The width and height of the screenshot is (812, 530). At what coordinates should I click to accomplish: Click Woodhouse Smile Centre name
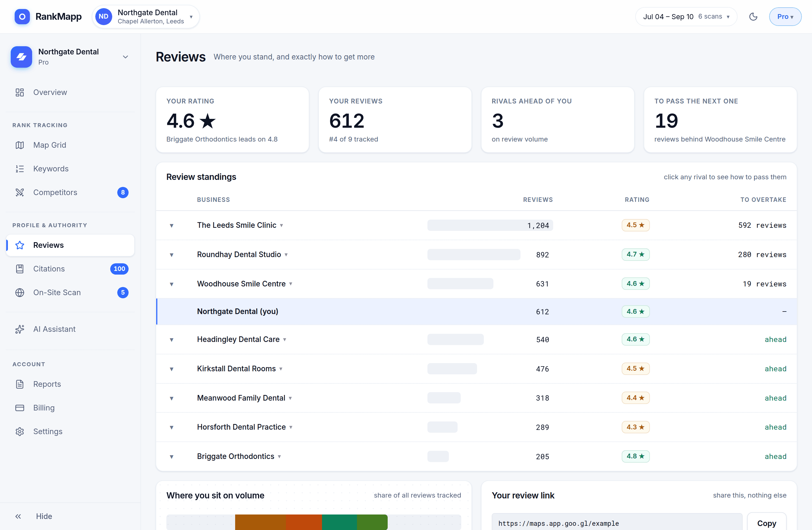pyautogui.click(x=241, y=284)
